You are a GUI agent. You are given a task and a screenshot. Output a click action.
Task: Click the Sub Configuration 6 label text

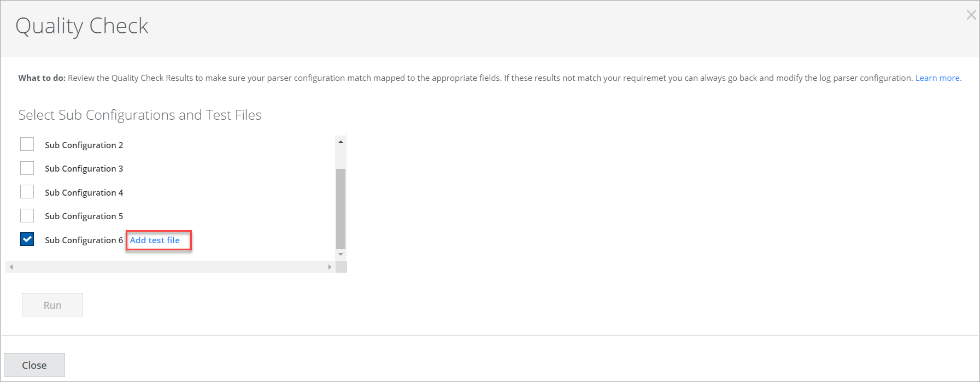(x=84, y=240)
